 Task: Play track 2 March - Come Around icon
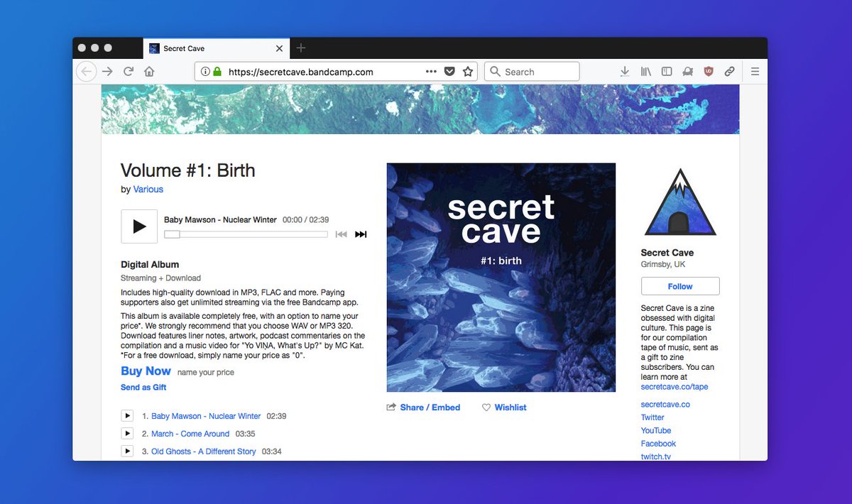pos(127,434)
